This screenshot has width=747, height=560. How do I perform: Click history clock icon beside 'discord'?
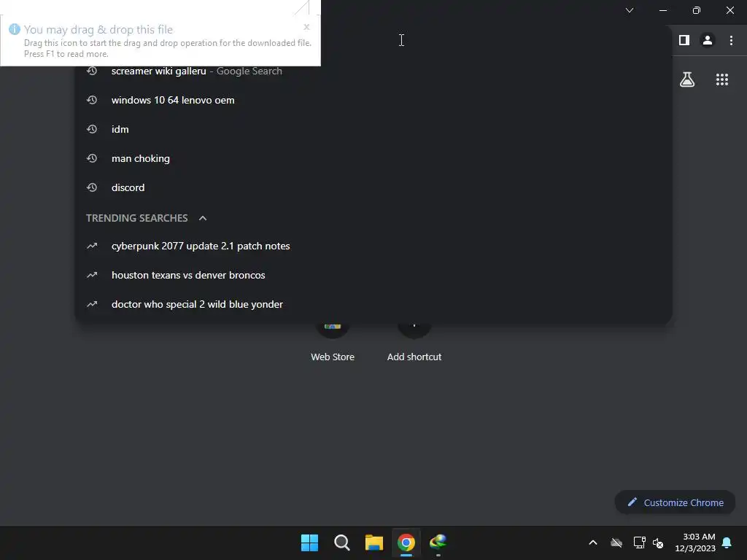point(92,187)
